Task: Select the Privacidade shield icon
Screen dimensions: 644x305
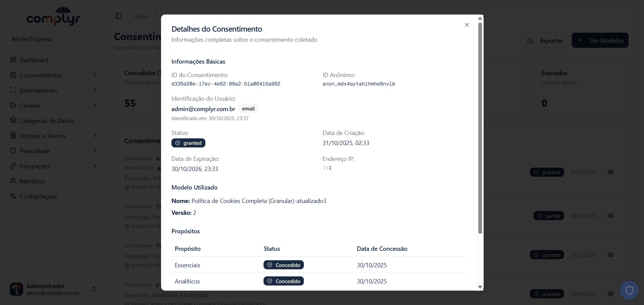Action: [x=13, y=151]
